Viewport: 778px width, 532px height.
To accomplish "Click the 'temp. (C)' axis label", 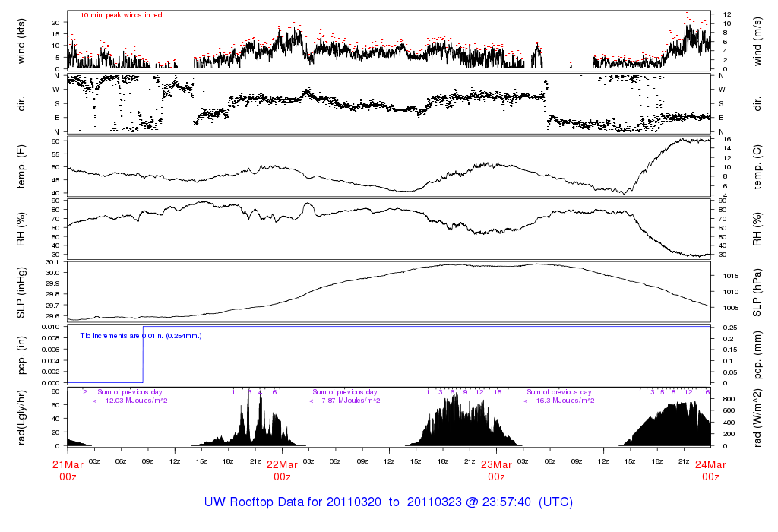I will coord(757,166).
